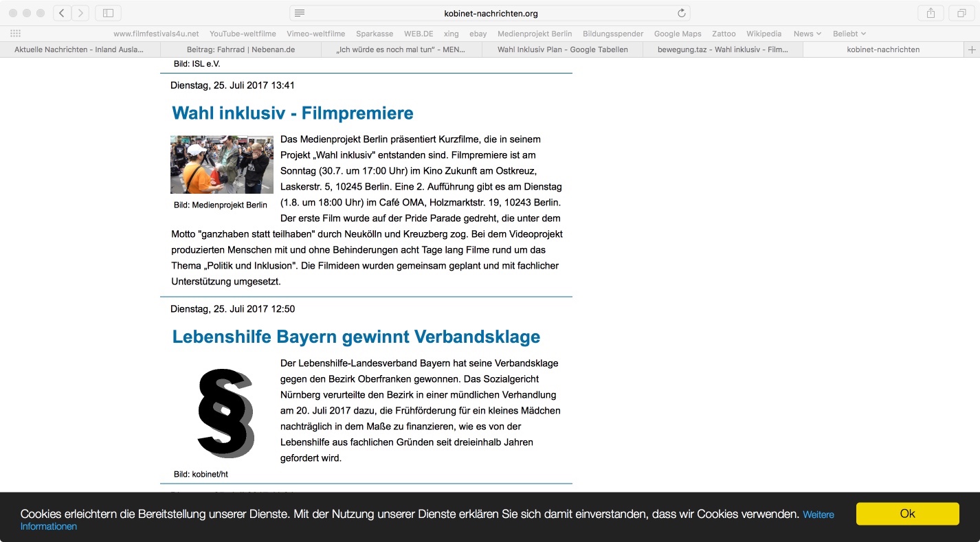
Task: Click caption Bild: ISL e.V.
Action: (197, 64)
